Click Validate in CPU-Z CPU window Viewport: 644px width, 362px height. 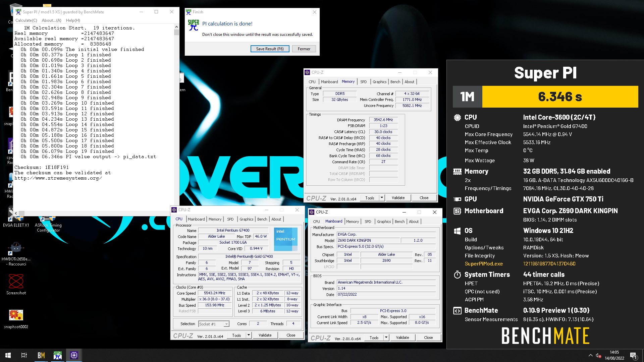coord(265,336)
